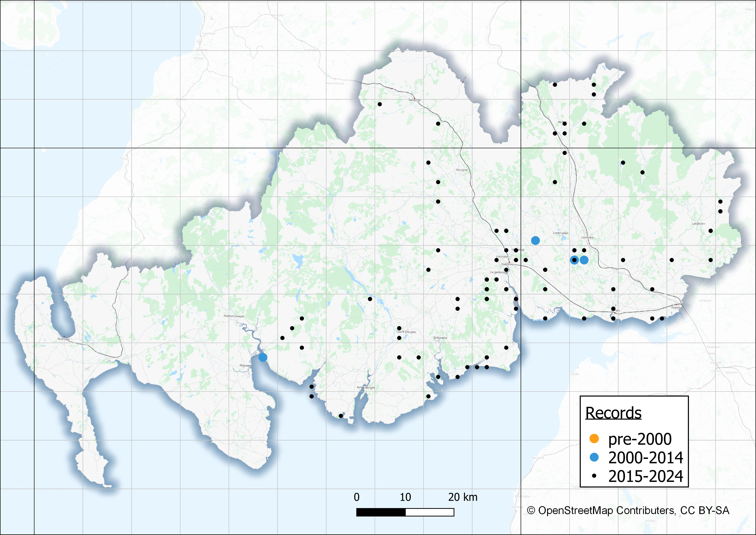Click the black record dot west of Sanquhar
Screen dimensions: 756x535
point(380,104)
